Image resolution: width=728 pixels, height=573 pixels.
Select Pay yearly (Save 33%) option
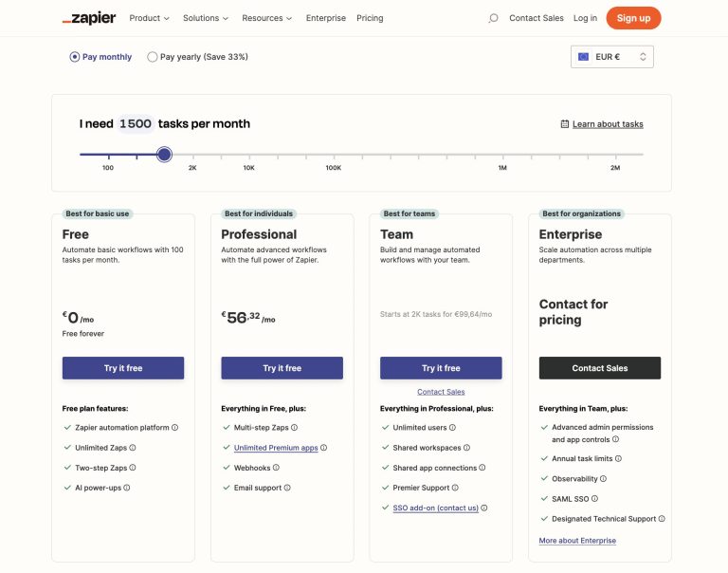coord(152,57)
